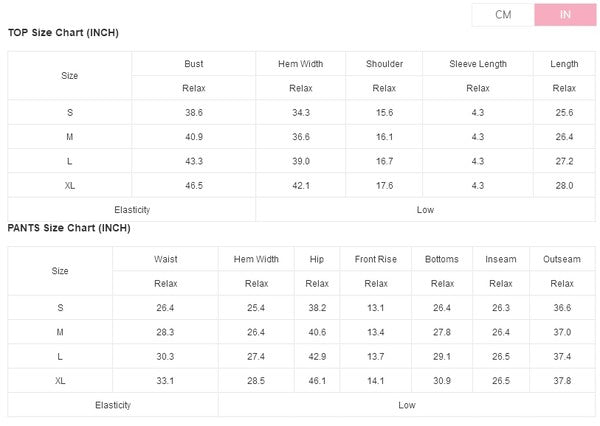Click the 17.6 shoulder measurement

(x=384, y=186)
